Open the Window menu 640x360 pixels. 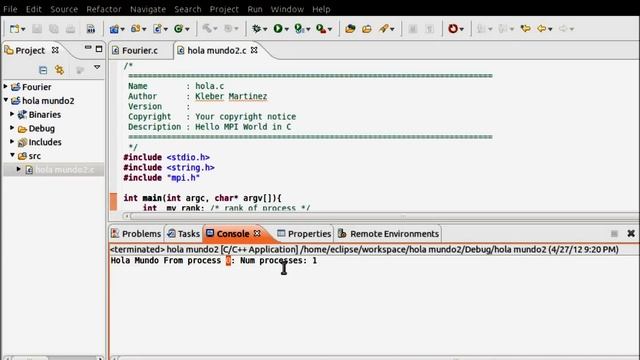(287, 9)
